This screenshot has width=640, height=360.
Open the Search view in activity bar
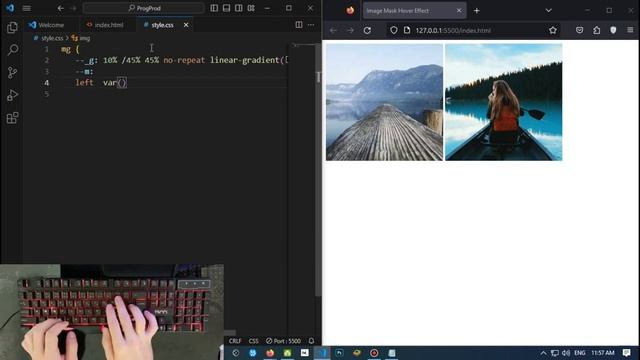12,50
